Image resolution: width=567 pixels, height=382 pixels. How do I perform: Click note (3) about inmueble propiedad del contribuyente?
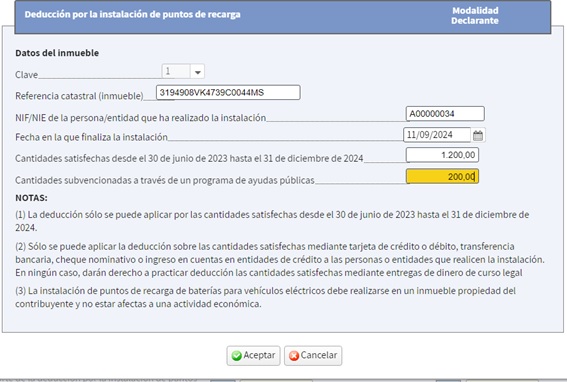coord(265,297)
